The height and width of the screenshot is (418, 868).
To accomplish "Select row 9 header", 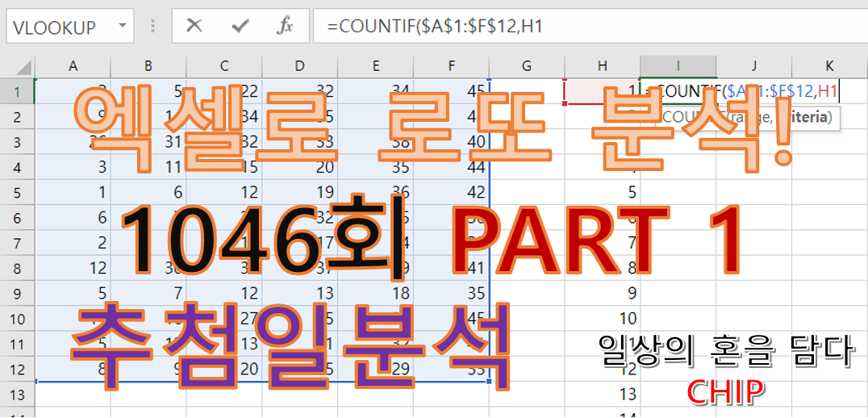I will pos(17,293).
